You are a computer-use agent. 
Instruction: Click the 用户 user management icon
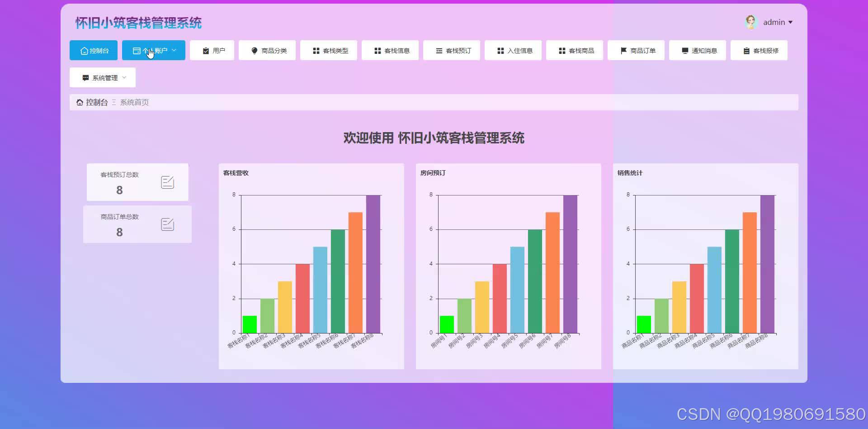205,50
